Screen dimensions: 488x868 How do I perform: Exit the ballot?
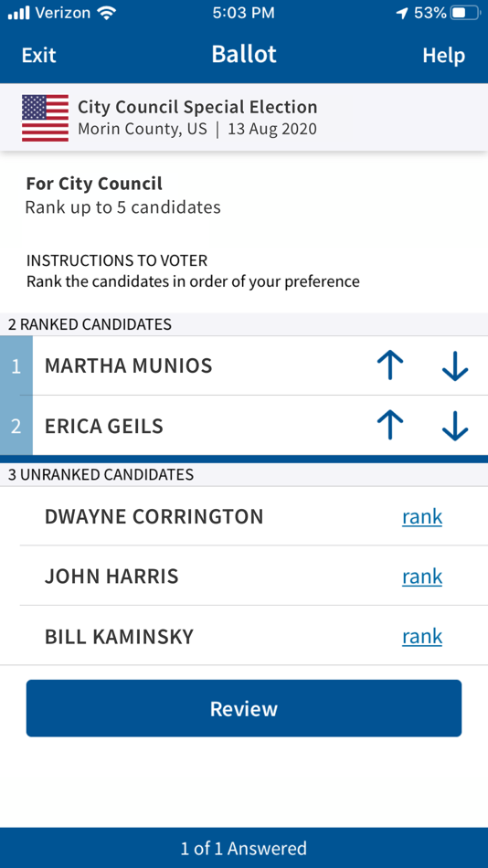(x=38, y=56)
